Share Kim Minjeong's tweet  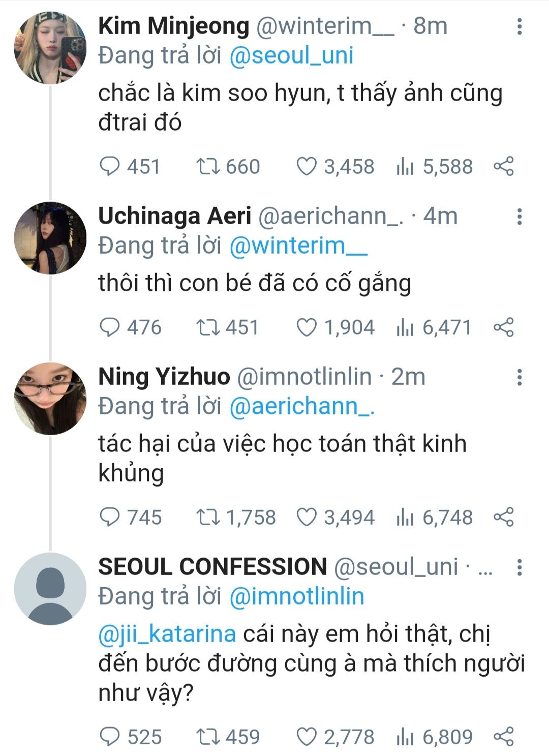(x=504, y=167)
